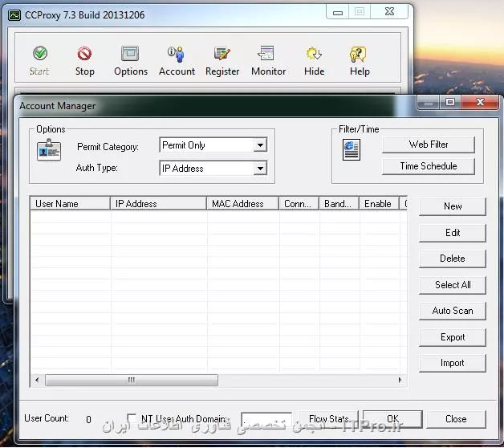
Task: Expand the Permit Category dropdown
Action: click(x=260, y=145)
